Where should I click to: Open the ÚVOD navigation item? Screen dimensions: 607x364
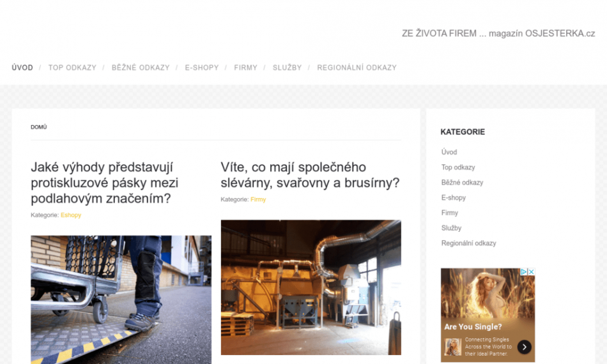click(22, 68)
